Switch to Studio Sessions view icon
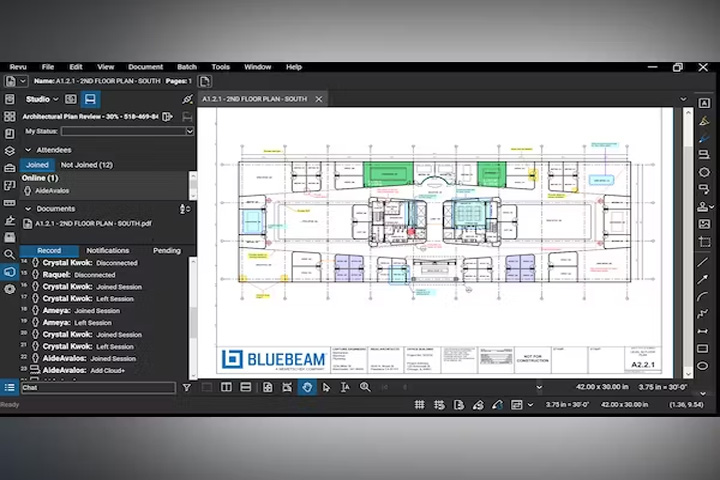The width and height of the screenshot is (720, 480). click(90, 99)
